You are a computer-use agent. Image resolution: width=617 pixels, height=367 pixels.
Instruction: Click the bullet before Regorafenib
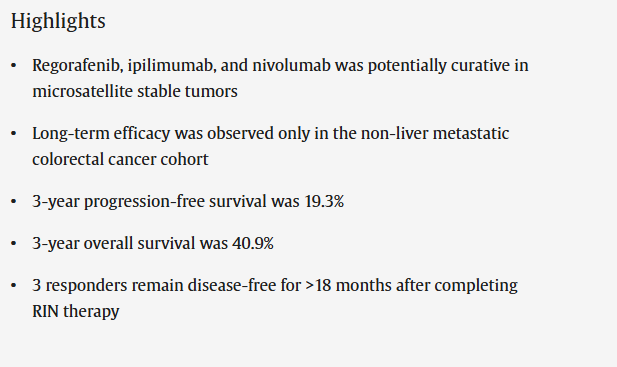coord(14,65)
